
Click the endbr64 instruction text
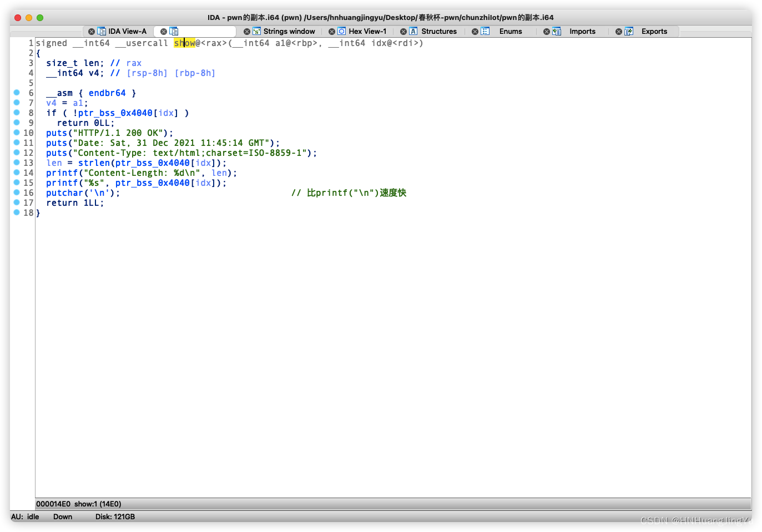(107, 93)
